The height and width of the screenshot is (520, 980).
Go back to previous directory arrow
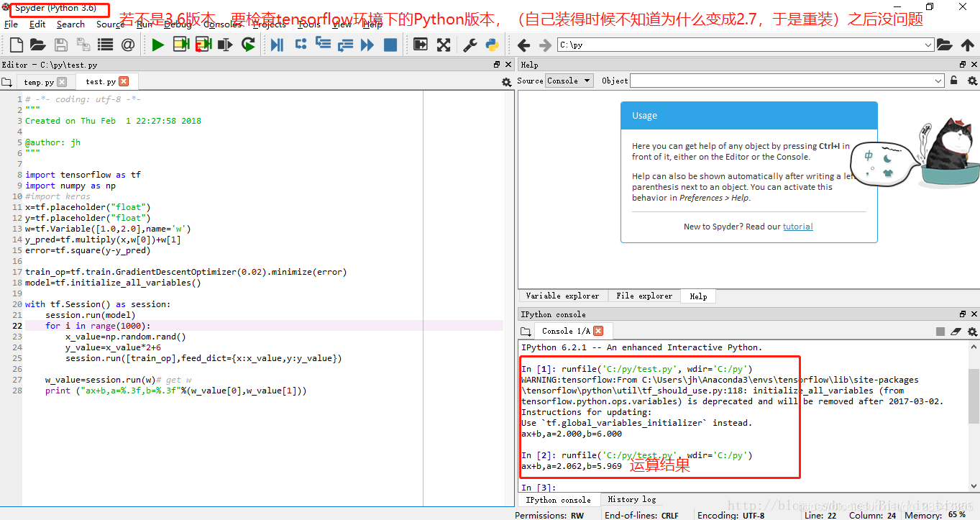(x=523, y=45)
